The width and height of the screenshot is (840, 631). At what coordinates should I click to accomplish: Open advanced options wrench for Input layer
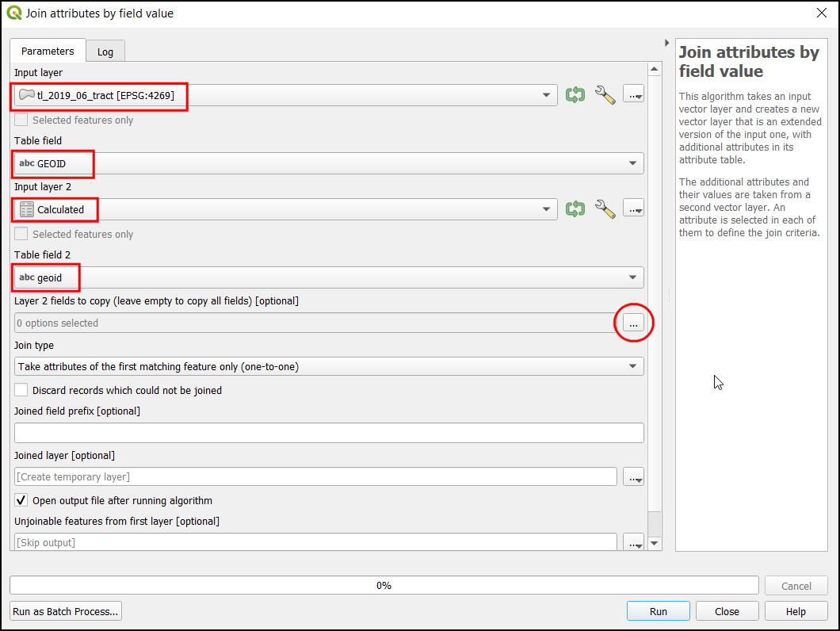[605, 96]
